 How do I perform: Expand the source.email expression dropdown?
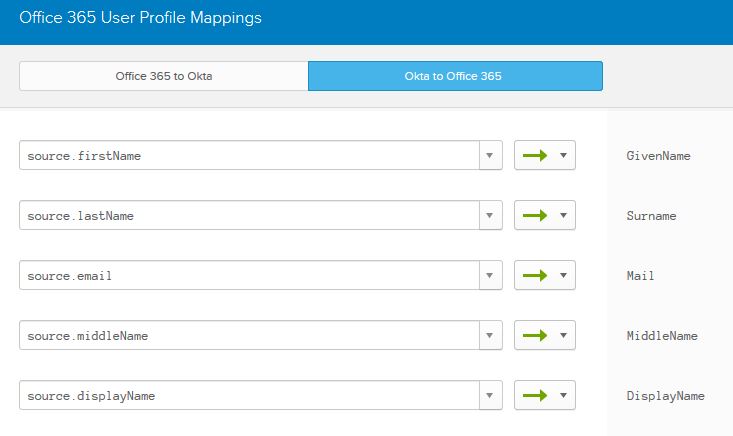point(490,276)
